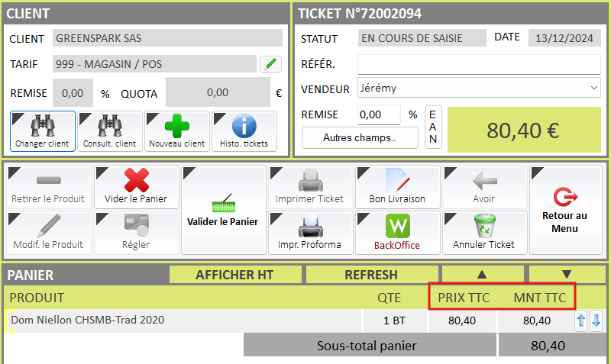Open Consult. client binoculars button
The image size is (611, 364).
click(x=109, y=125)
